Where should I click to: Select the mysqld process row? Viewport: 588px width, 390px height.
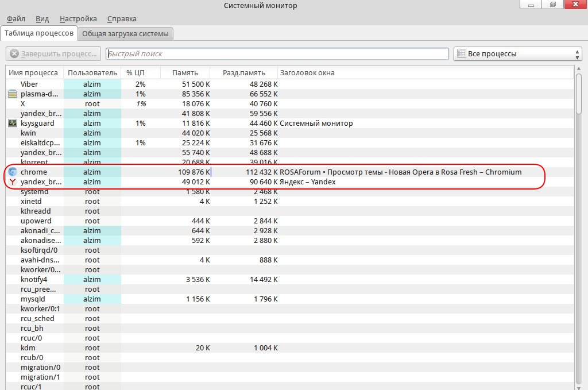click(33, 299)
